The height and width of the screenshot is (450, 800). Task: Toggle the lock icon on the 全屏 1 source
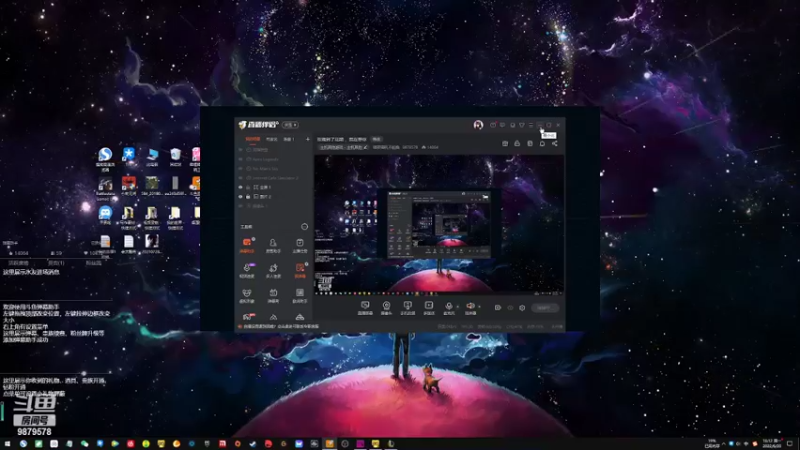tap(248, 187)
